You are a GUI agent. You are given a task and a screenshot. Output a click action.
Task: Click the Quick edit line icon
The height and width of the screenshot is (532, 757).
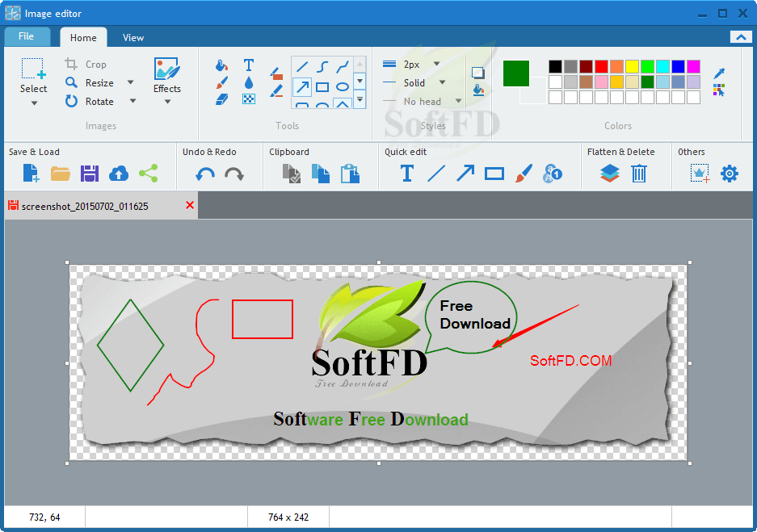tap(436, 173)
